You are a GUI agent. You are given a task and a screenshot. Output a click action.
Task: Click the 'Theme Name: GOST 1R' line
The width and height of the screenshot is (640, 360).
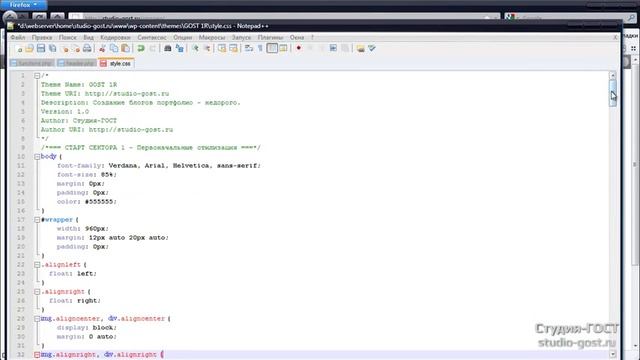(x=79, y=84)
